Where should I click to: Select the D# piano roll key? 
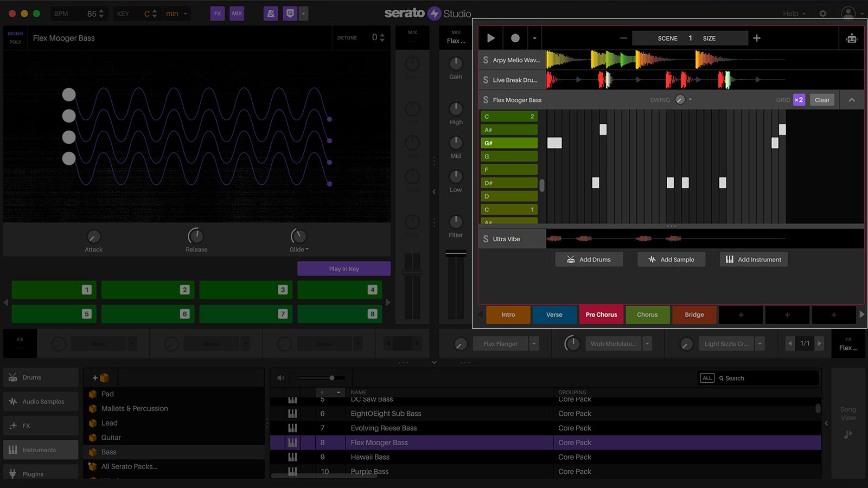pos(509,183)
